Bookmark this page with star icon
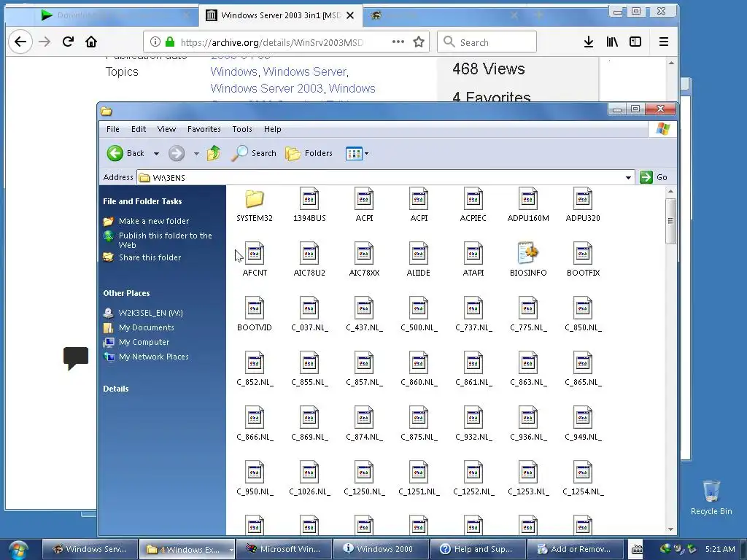Screen dimensions: 747x560 419,42
